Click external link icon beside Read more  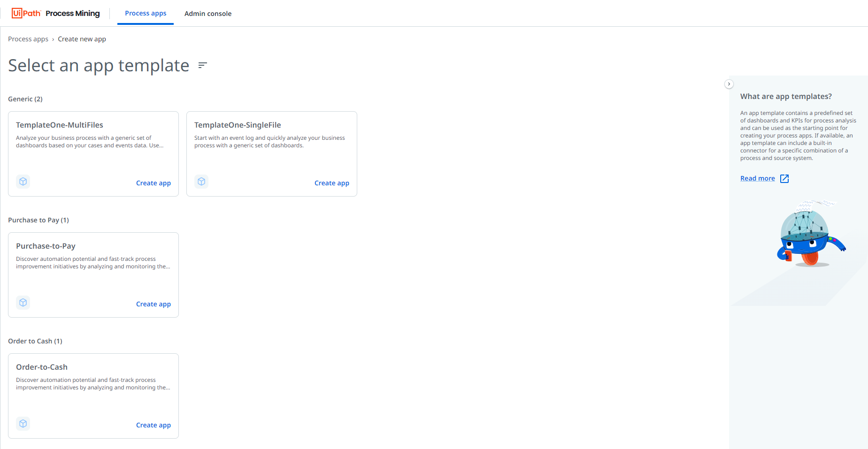pos(784,179)
